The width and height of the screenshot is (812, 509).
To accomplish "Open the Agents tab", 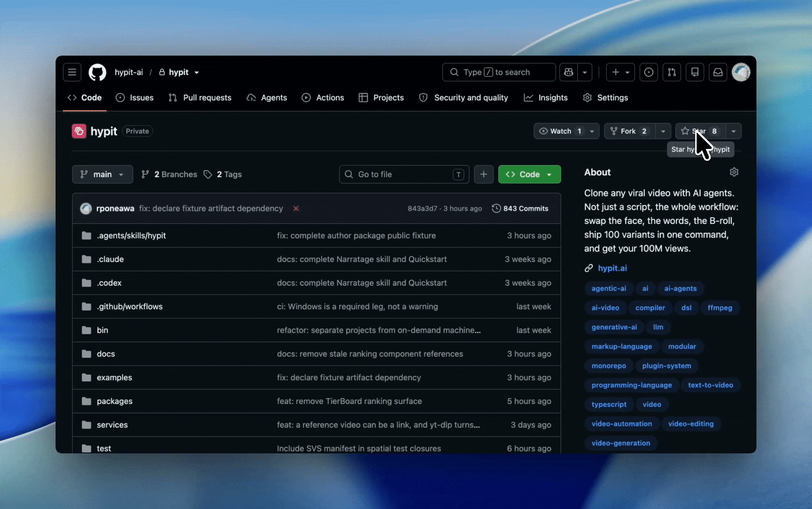I will pos(267,98).
